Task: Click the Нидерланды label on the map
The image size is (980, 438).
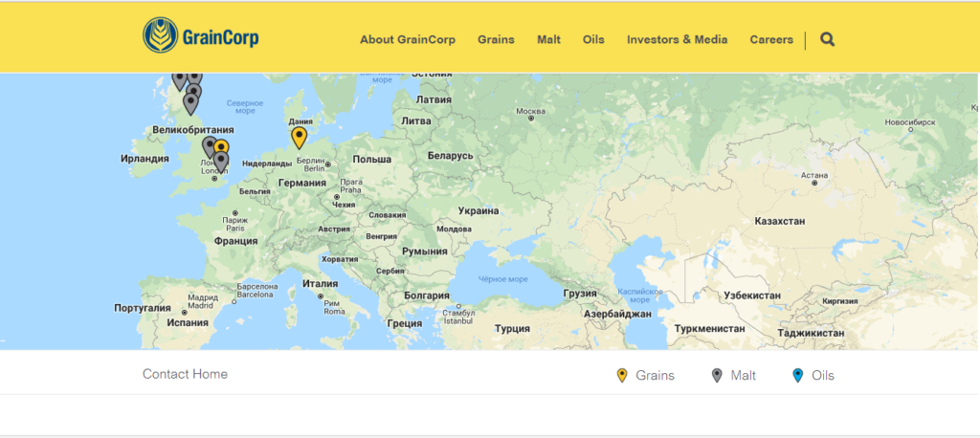Action: pyautogui.click(x=267, y=164)
